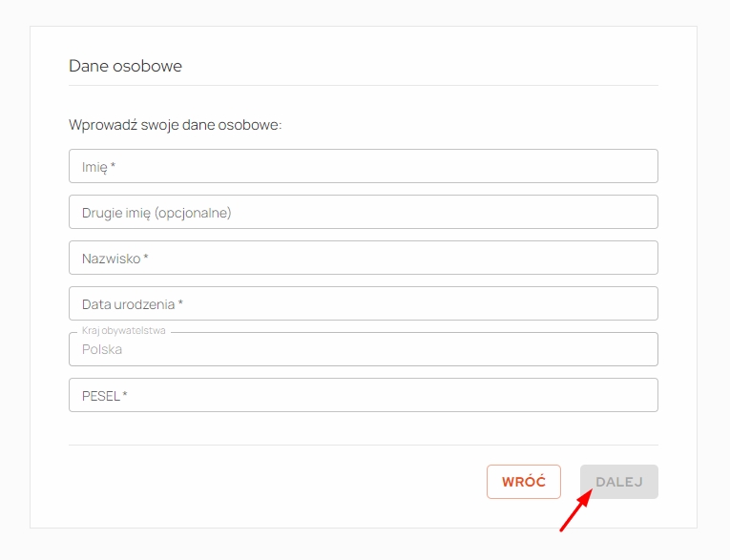730x560 pixels.
Task: Click the PESEL number field
Action: pyautogui.click(x=364, y=395)
